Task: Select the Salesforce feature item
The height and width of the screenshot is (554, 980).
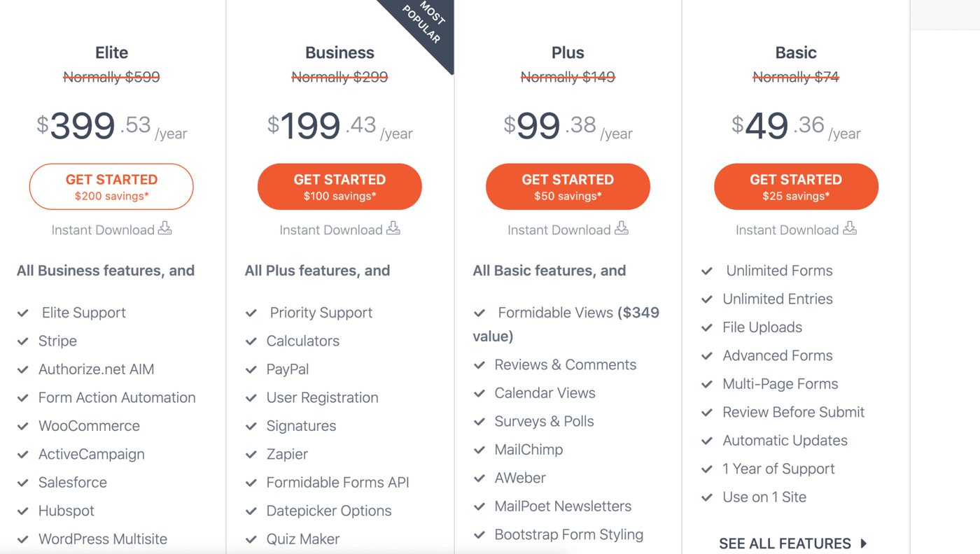Action: point(73,483)
